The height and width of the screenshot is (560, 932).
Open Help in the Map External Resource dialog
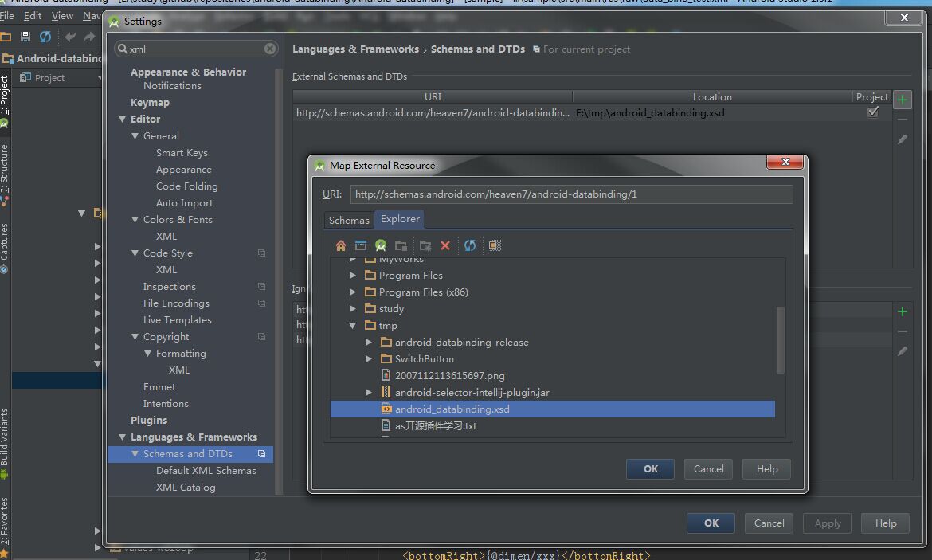[767, 469]
